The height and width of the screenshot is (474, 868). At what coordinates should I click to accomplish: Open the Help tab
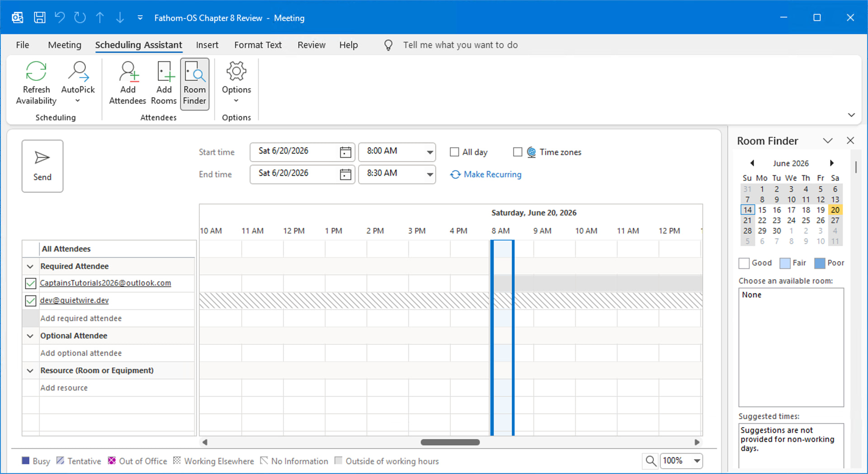(x=349, y=45)
